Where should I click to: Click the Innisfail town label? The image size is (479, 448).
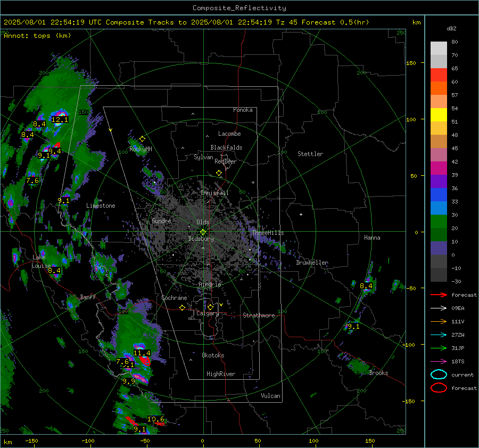[x=214, y=193]
